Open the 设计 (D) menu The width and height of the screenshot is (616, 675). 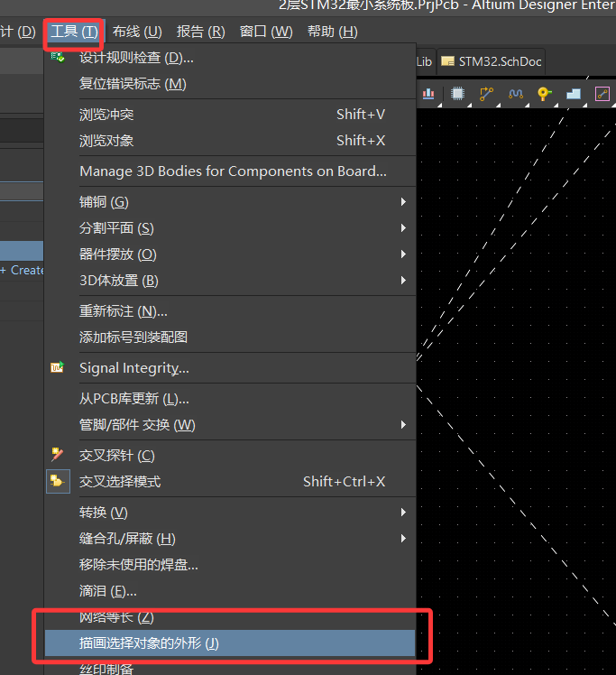18,32
